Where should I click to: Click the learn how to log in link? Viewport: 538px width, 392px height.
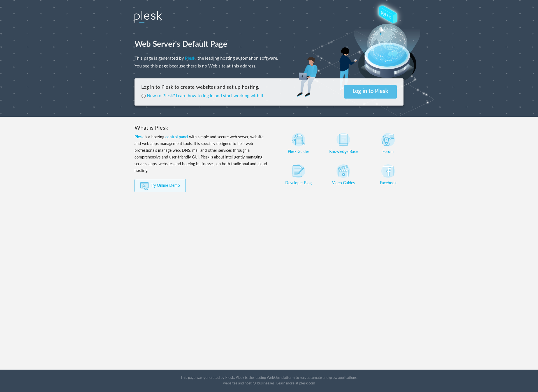coord(205,95)
